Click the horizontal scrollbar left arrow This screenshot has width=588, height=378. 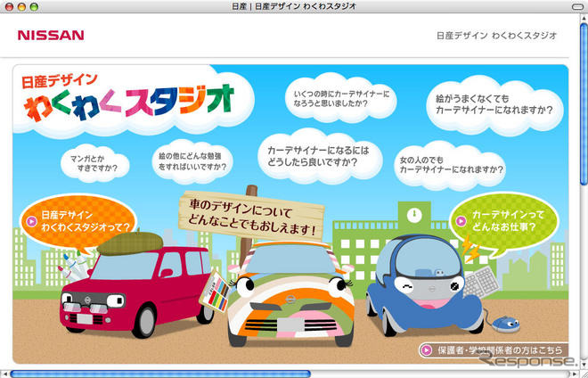click(4, 374)
